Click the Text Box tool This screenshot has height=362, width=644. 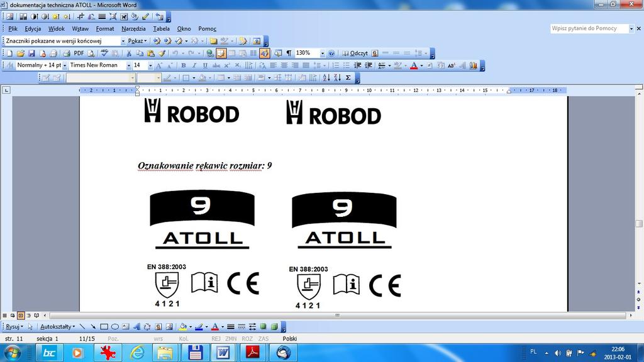click(126, 327)
